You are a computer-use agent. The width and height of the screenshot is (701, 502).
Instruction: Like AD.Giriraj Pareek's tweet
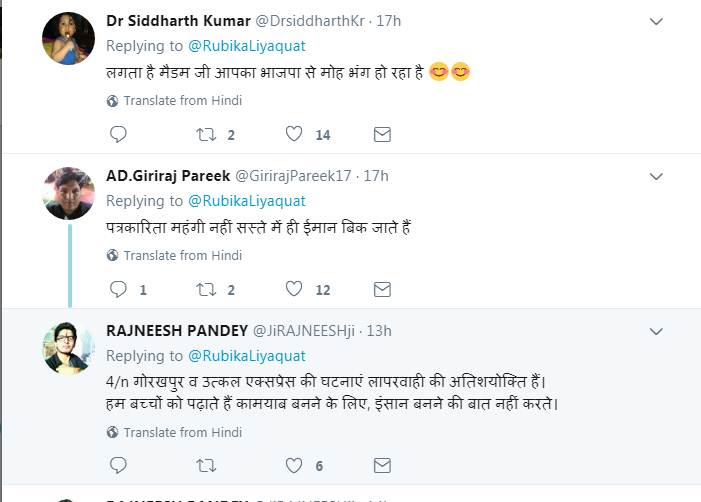(294, 289)
